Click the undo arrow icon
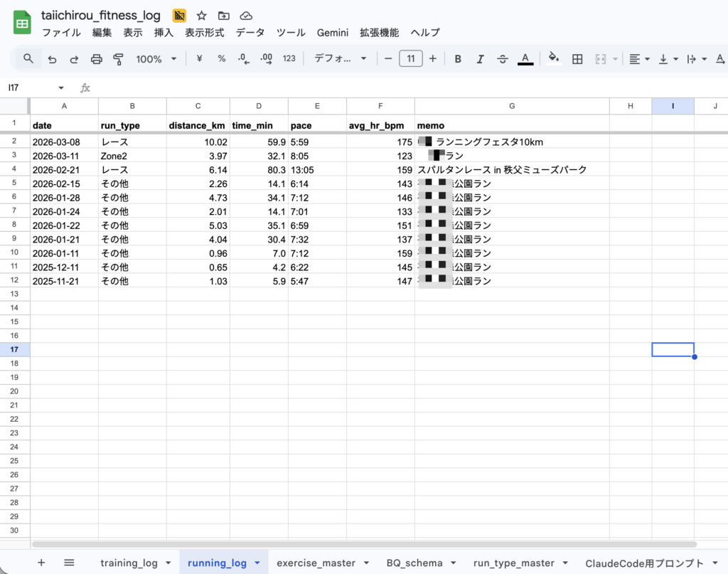Screen dimensions: 728x574 click(x=52, y=59)
